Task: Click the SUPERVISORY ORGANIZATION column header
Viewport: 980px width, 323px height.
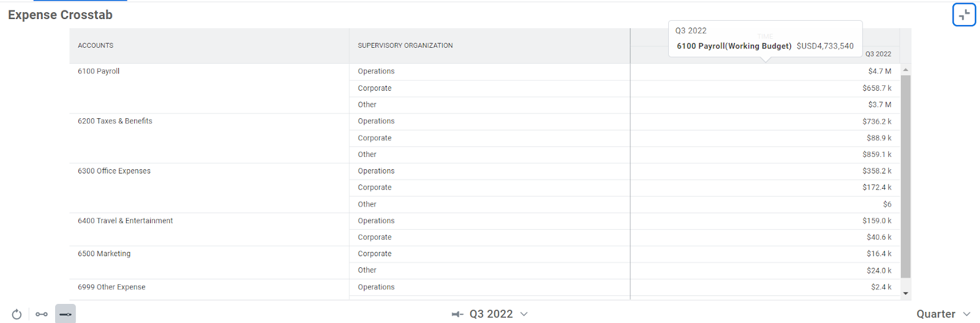Action: (x=405, y=45)
